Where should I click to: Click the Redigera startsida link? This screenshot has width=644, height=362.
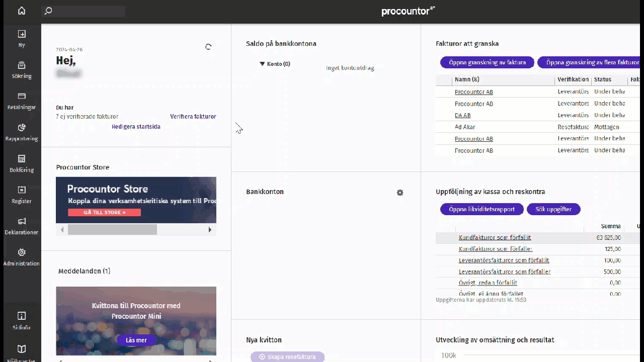136,126
